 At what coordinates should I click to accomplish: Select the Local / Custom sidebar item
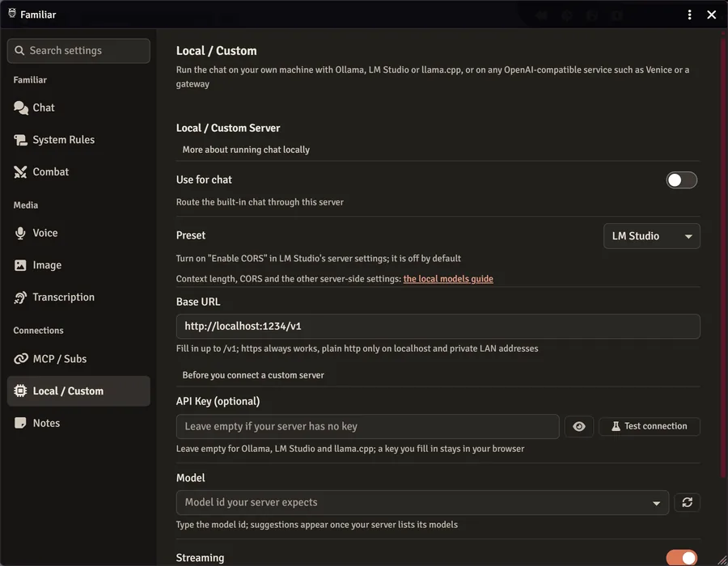(x=78, y=391)
